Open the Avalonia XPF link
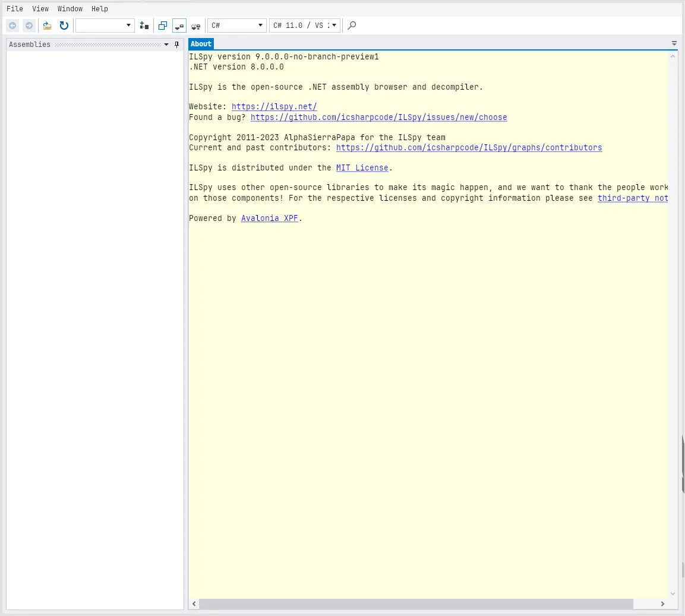 [x=270, y=218]
